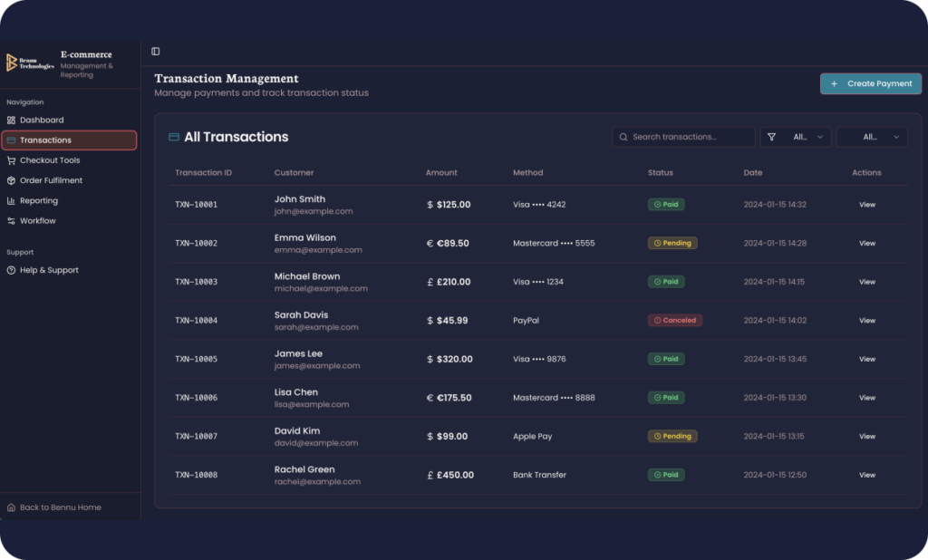The width and height of the screenshot is (928, 560).
Task: Click the Checkout Tools cart icon
Action: [11, 160]
